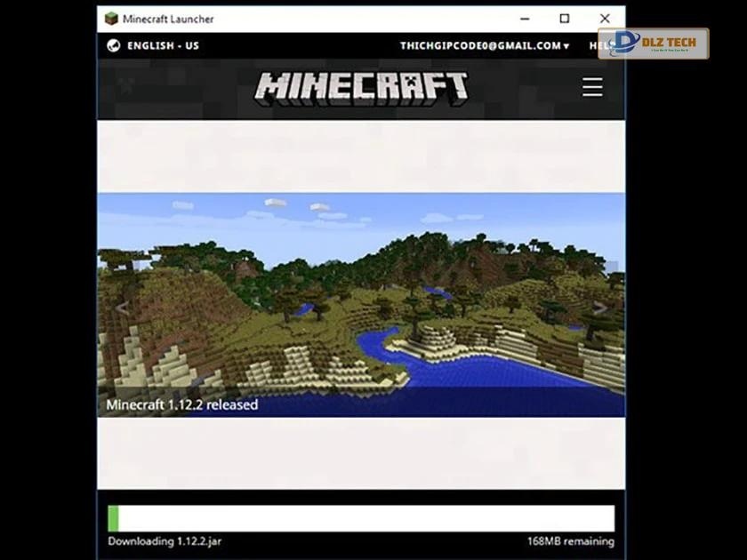
Task: Click the download progress bar
Action: point(359,517)
